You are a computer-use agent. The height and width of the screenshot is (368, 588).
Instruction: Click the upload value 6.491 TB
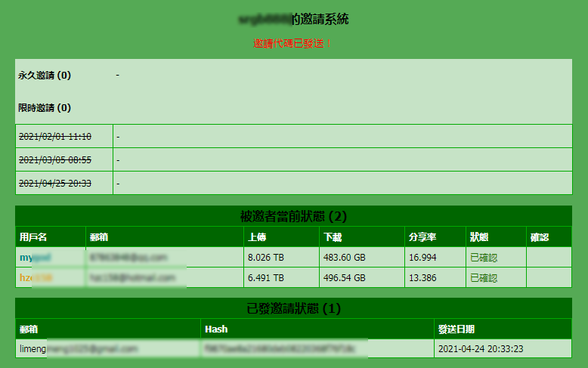pyautogui.click(x=266, y=277)
